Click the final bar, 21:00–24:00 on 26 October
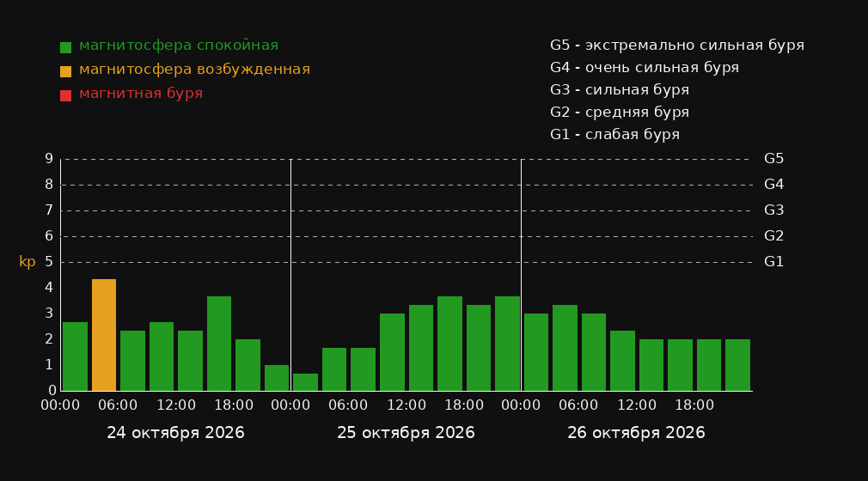The image size is (868, 481). tap(737, 365)
